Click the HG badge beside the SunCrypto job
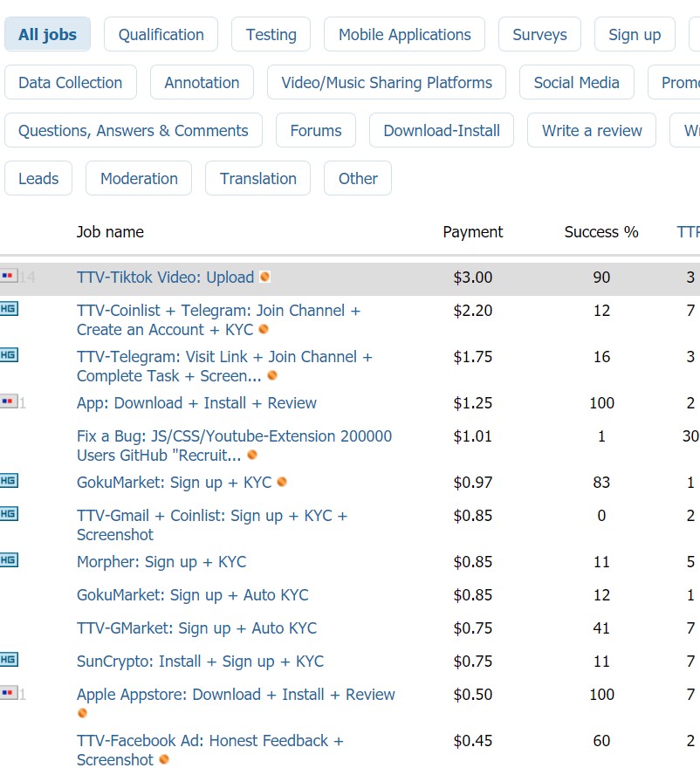Screen dimensions: 700x768 (9, 660)
